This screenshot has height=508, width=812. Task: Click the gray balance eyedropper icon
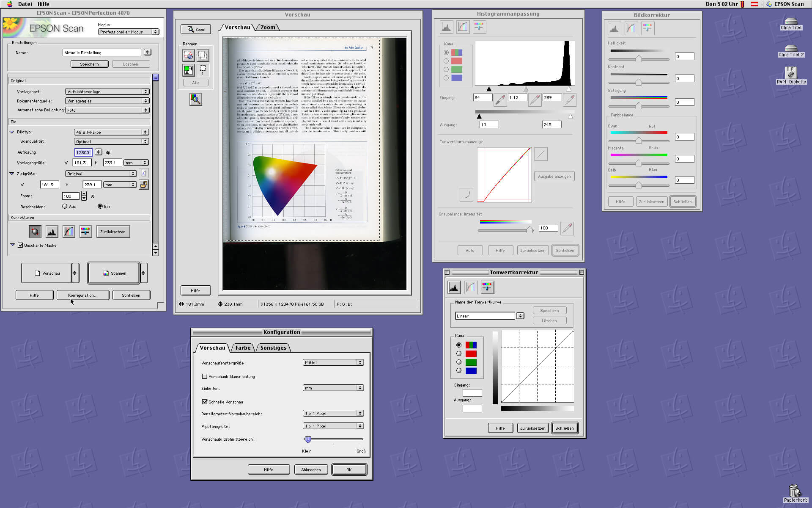(567, 229)
